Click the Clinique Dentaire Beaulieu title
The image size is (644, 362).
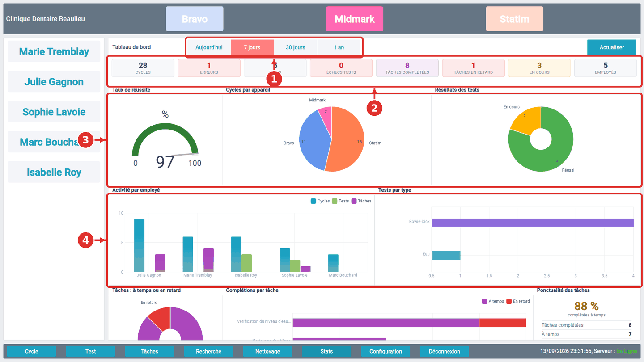pyautogui.click(x=46, y=19)
